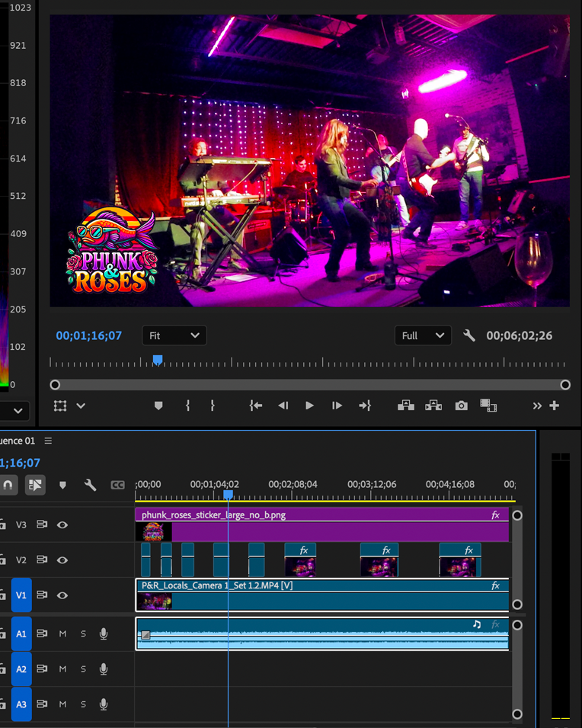
Task: Click the plus Button Editor button
Action: point(555,406)
